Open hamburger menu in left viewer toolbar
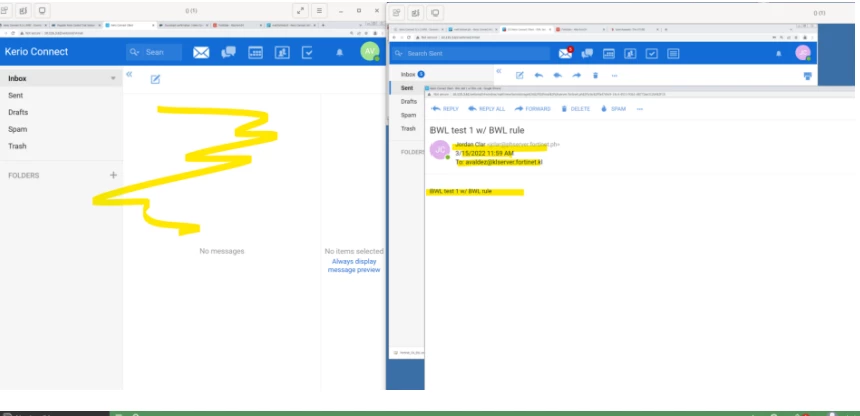Screen dimensions: 860x416 [319, 10]
